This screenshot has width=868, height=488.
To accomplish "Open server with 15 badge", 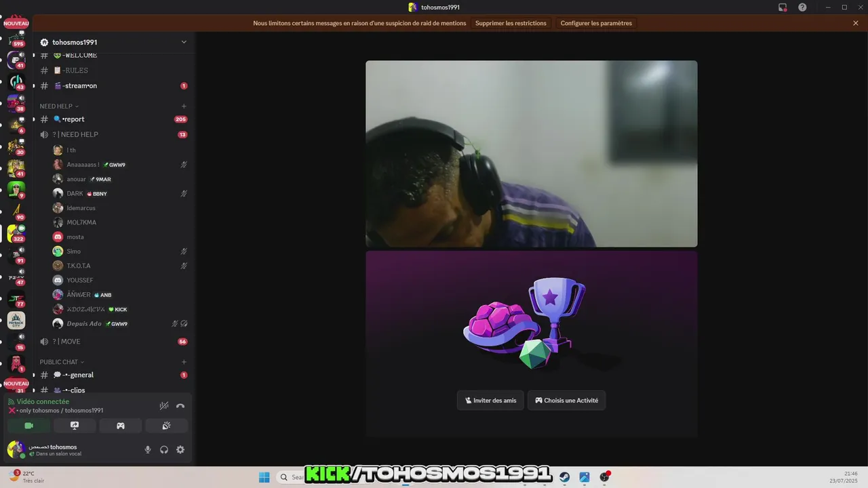I will click(16, 342).
